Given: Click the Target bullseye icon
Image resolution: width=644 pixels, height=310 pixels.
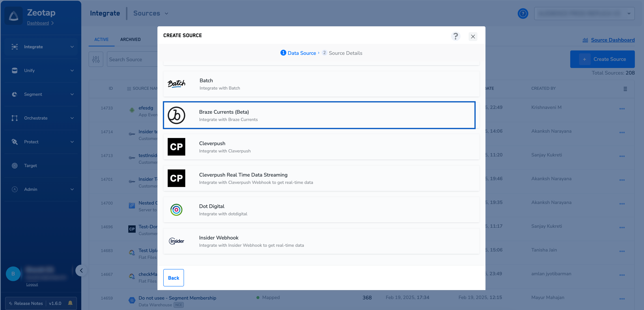Looking at the screenshot, I should (x=14, y=165).
